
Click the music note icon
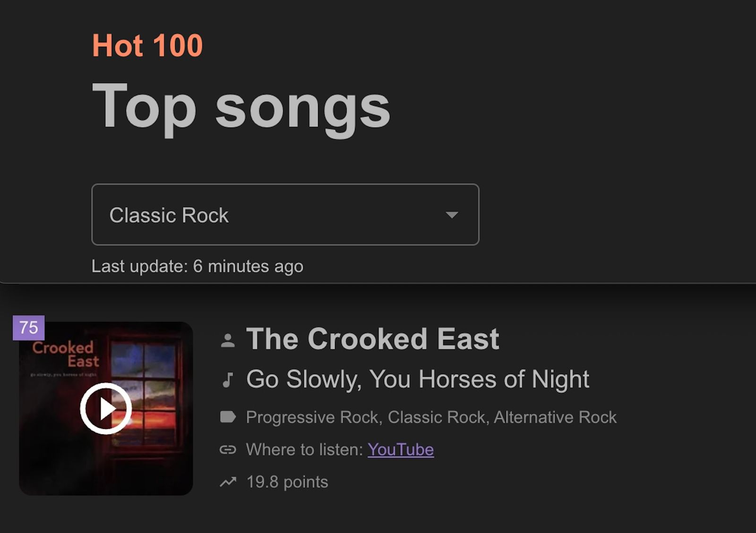(228, 380)
